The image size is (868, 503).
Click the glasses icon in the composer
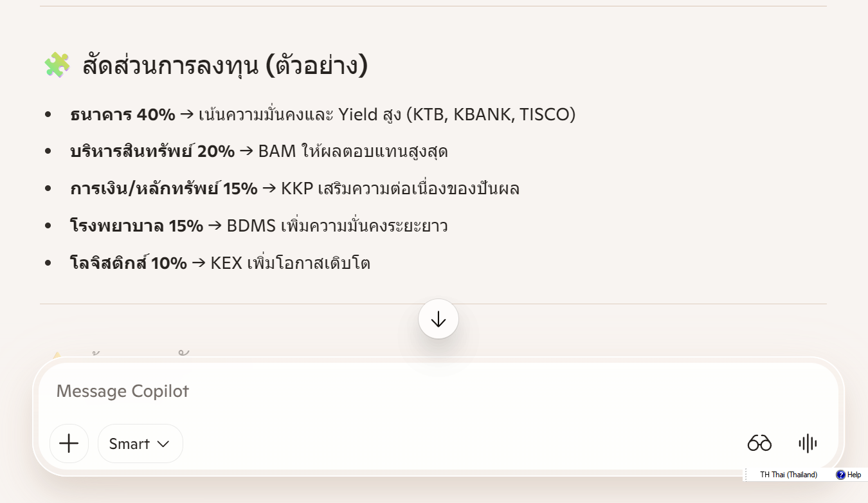tap(759, 443)
